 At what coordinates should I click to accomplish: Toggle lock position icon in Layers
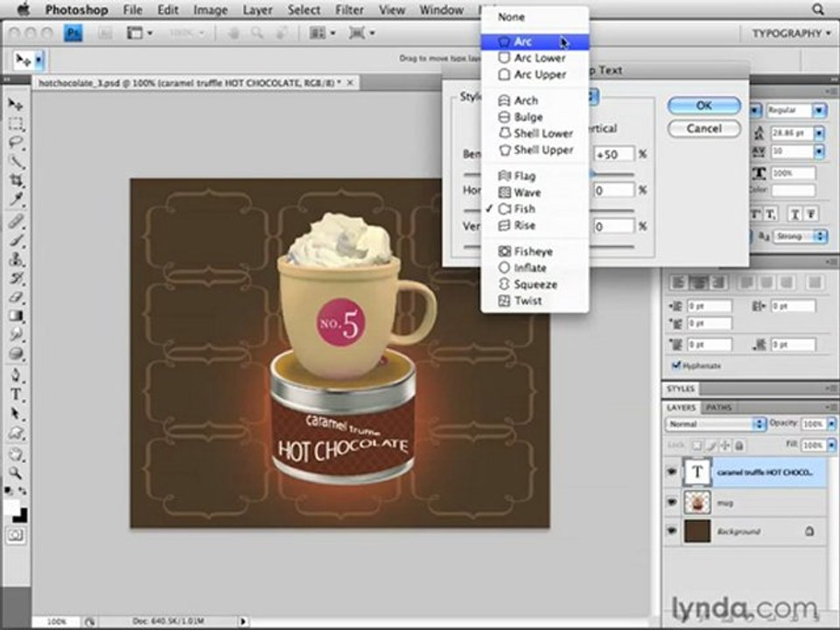tap(724, 445)
